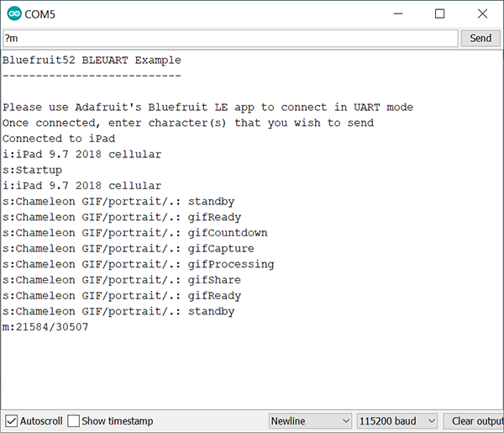Minimize the COM5 serial monitor window
Screen dimensions: 504x433
point(398,13)
